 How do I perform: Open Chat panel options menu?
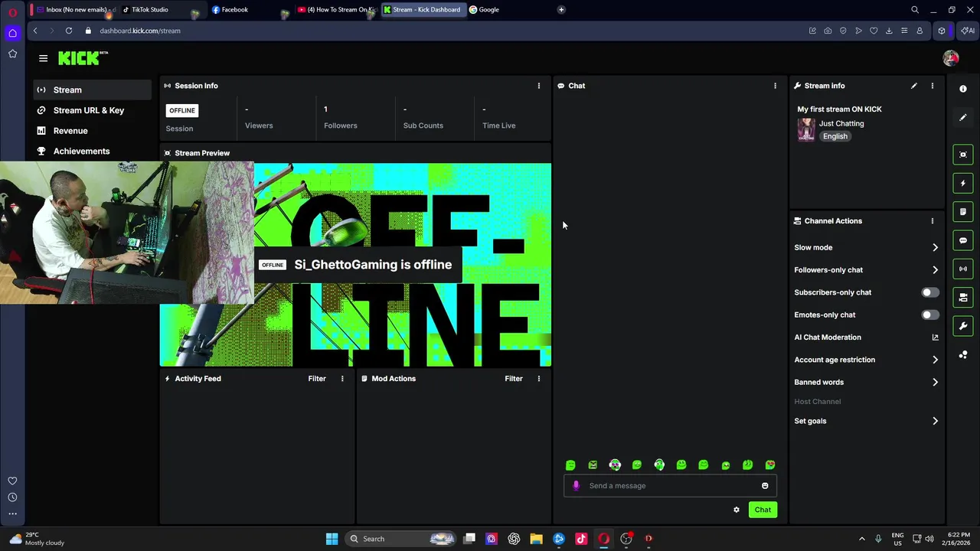tap(775, 86)
